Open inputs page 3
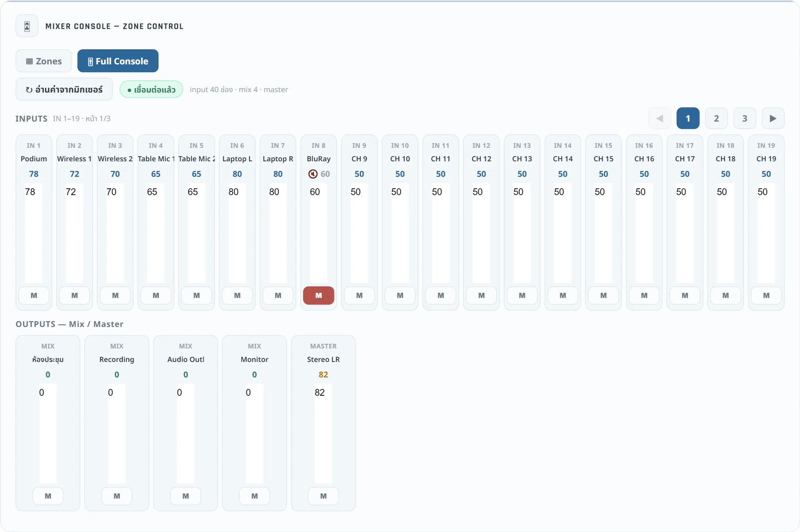 click(745, 118)
